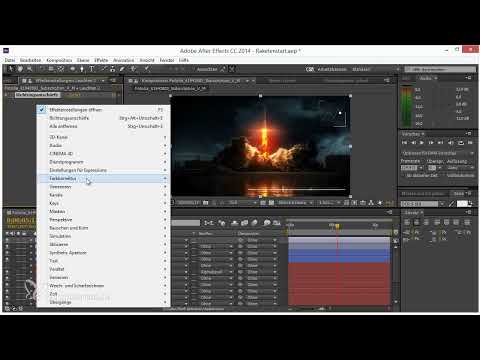Viewport: 480px width, 360px height.
Task: Open the 'Weich- und Scharfzeichnen' submenu
Action: click(x=103, y=286)
